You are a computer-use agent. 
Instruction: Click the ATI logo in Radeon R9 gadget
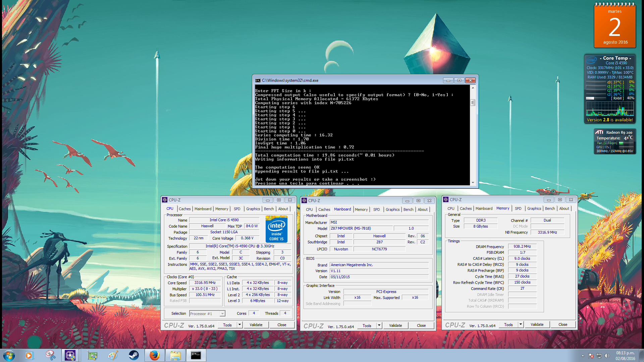tap(599, 132)
